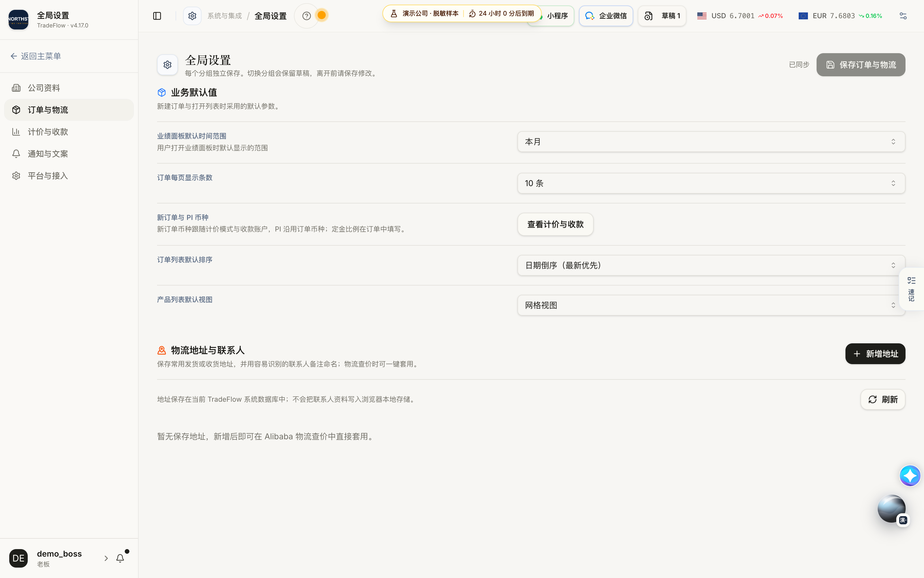Click 刷新 to reload addresses
The height and width of the screenshot is (578, 924).
point(883,399)
